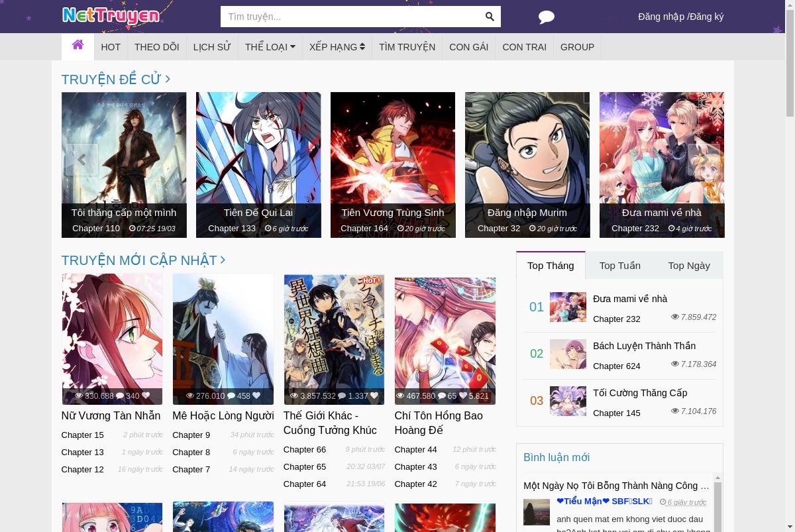
Task: Open Chapter 66 of Thế Giới Khác
Action: [305, 450]
